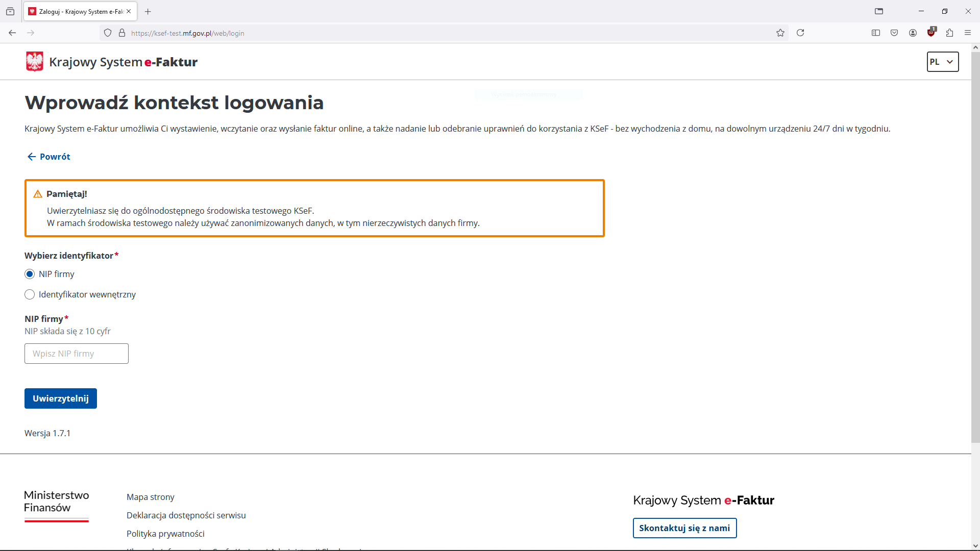Minimize the browser window
This screenshot has height=551, width=980.
[921, 11]
